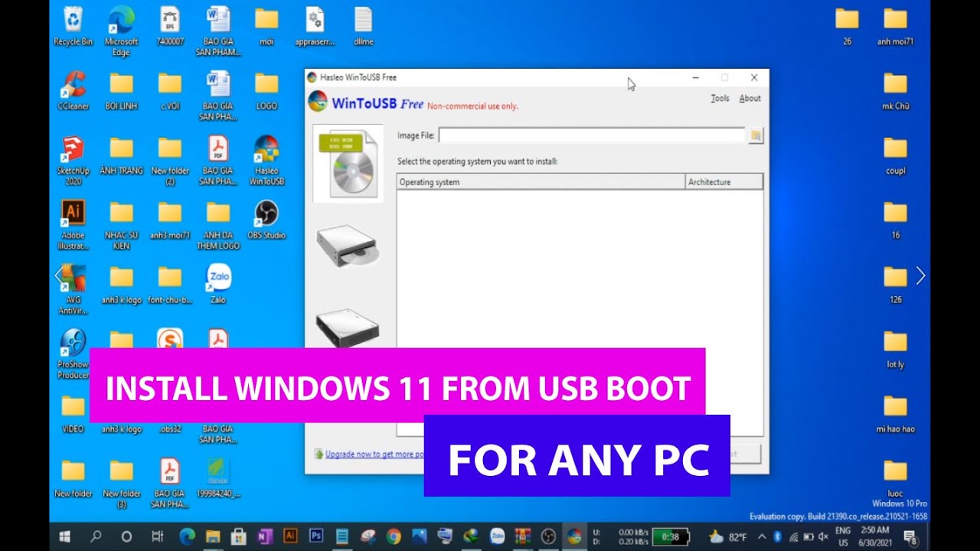Image resolution: width=980 pixels, height=551 pixels.
Task: Open the AVG AntiVirus shortcut
Action: pos(73,289)
